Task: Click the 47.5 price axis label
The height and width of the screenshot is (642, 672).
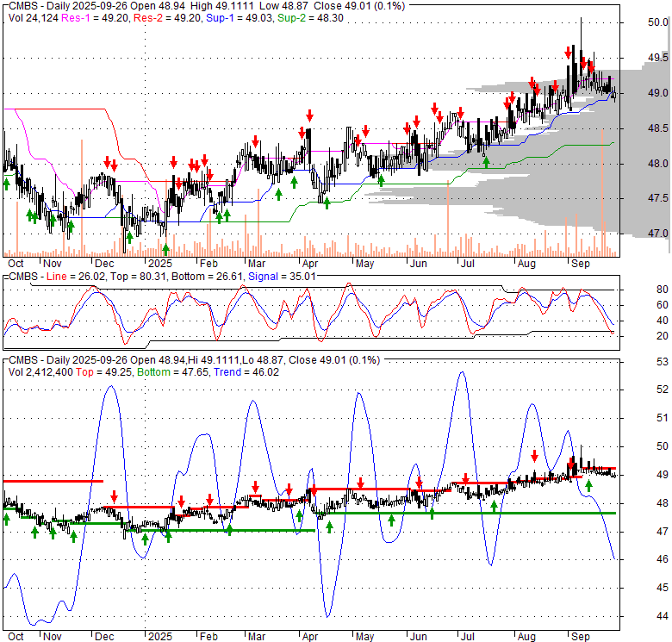Action: click(x=658, y=198)
